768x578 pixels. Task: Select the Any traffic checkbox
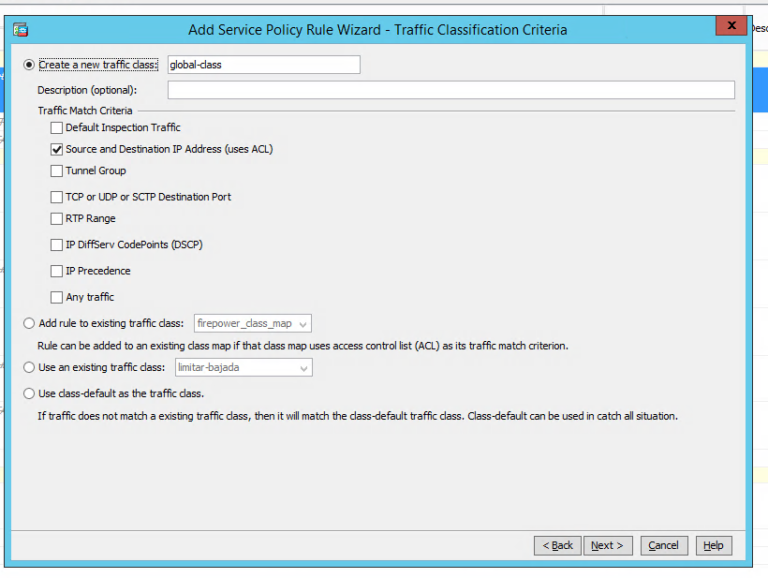[x=56, y=297]
